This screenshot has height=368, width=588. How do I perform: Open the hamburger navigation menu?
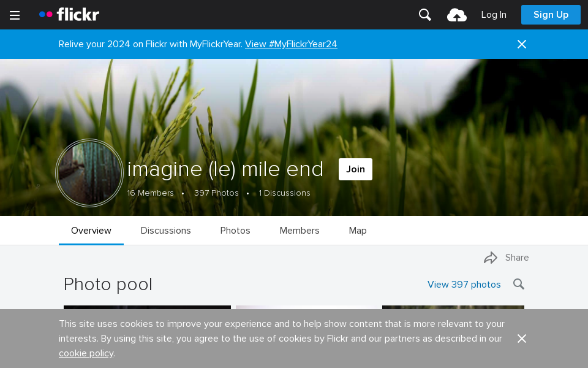point(15,15)
